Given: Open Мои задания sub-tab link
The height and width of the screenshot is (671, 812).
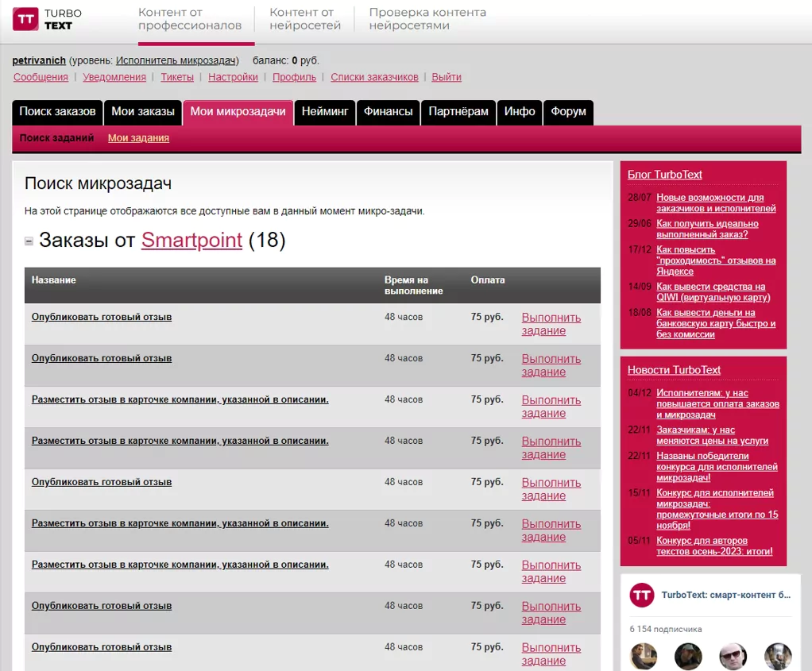Looking at the screenshot, I should click(138, 137).
